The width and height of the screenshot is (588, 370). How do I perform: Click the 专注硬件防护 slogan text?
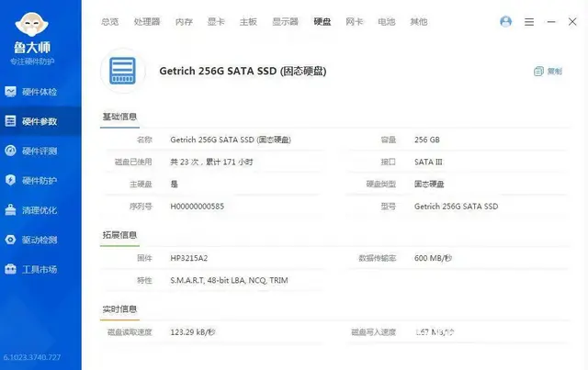(32, 62)
